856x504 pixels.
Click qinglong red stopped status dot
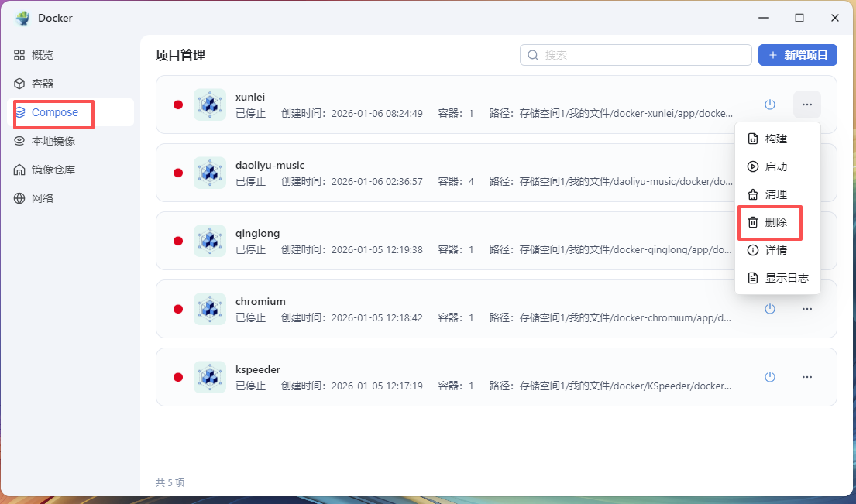coord(178,241)
